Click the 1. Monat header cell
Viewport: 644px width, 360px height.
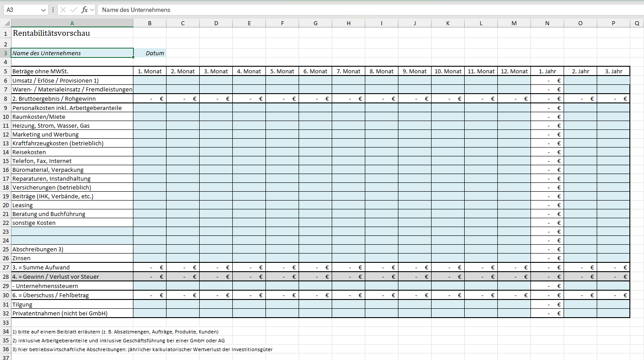(x=150, y=71)
